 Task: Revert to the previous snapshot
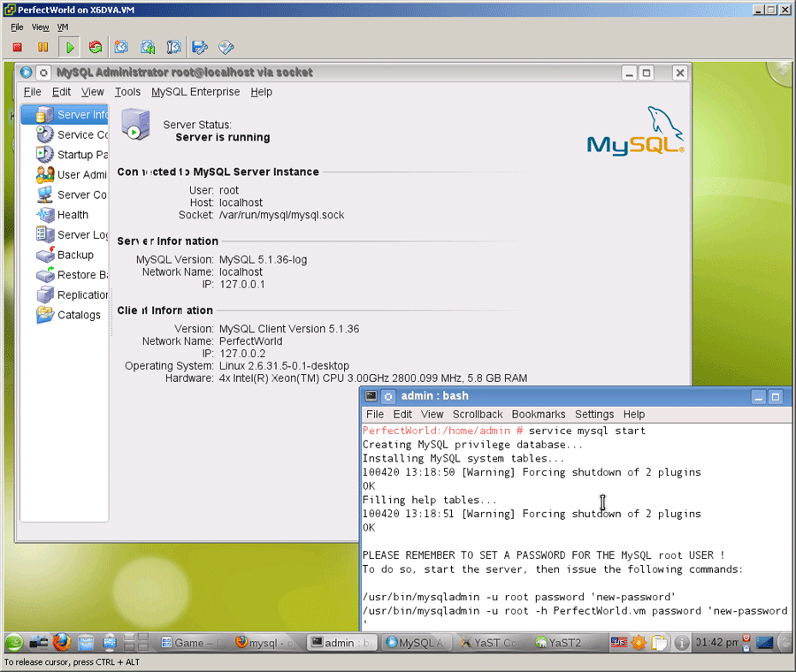pyautogui.click(x=148, y=47)
